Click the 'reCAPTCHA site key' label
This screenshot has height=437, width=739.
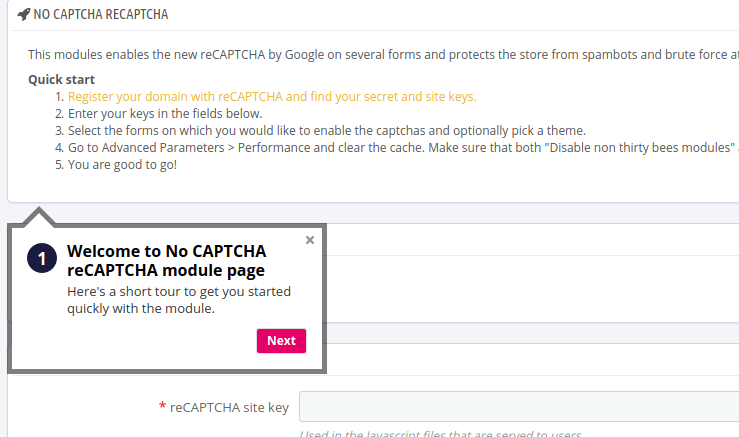(229, 407)
